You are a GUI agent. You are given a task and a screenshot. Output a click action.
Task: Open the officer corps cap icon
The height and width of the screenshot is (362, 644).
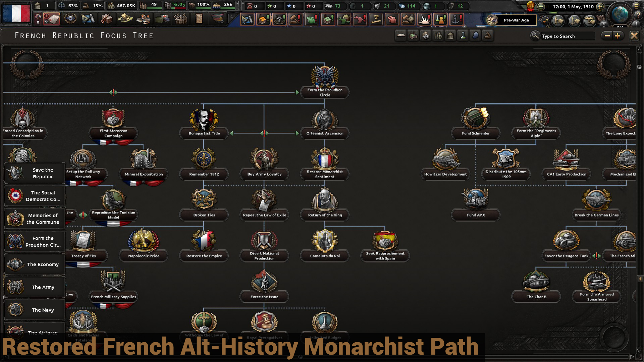217,19
